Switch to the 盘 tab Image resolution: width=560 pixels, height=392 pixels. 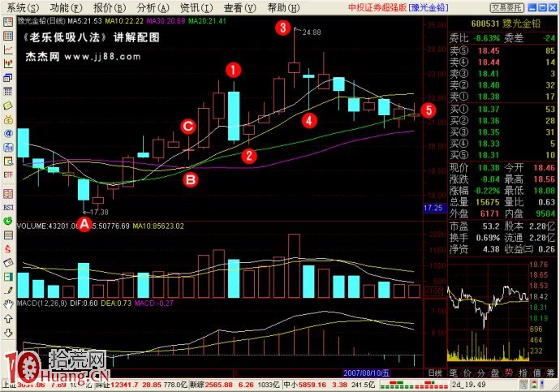point(494,373)
